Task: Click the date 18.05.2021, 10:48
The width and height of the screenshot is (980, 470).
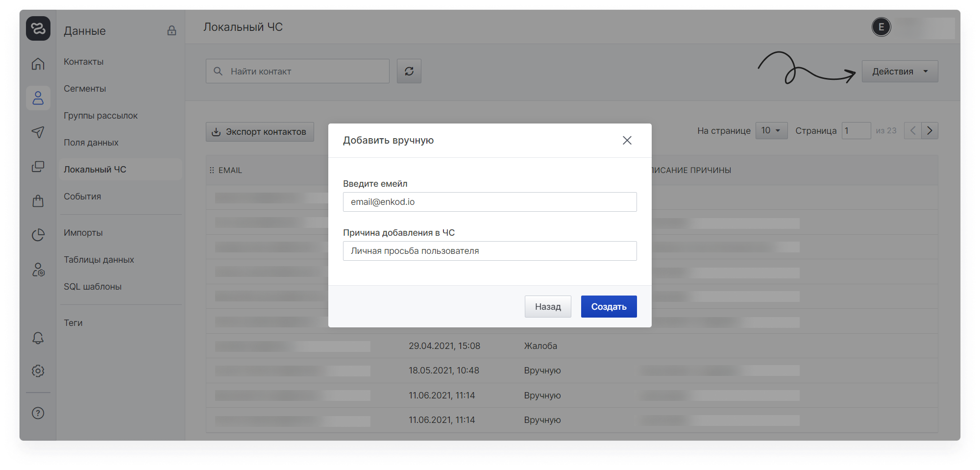Action: click(444, 371)
